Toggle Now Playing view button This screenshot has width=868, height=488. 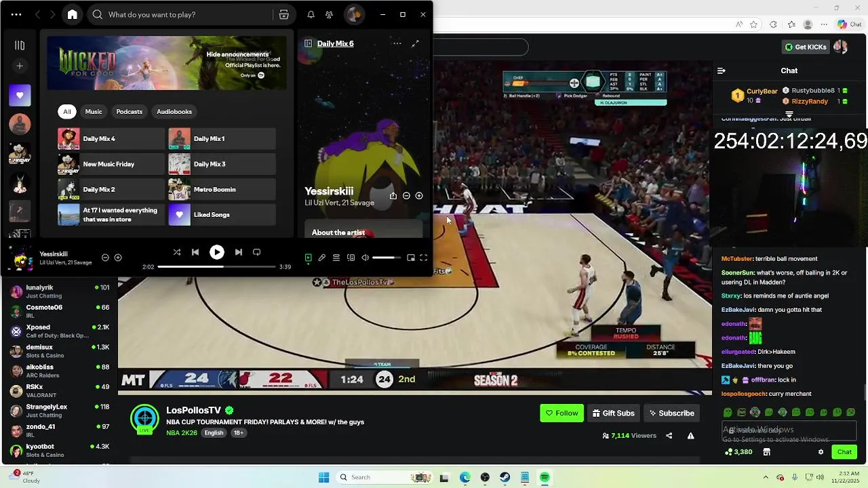[308, 258]
